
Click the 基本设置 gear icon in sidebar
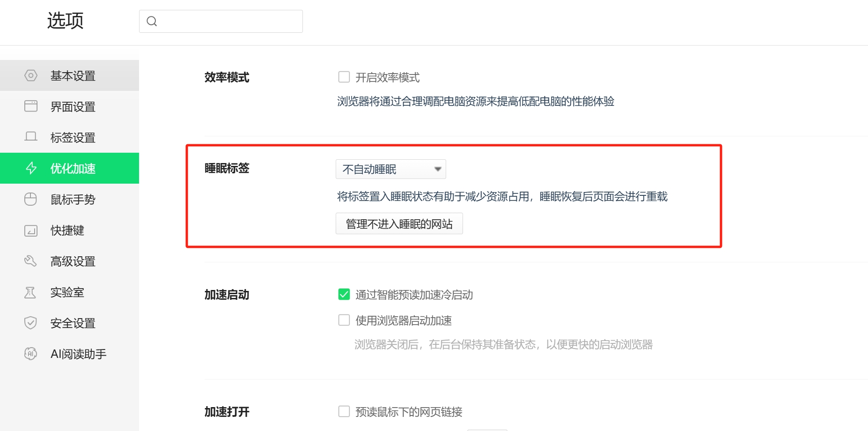[x=31, y=75]
